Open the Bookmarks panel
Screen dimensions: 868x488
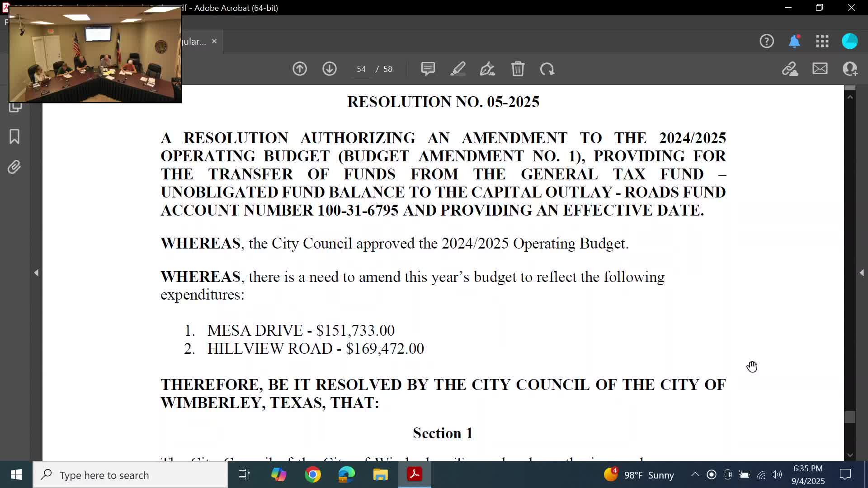click(x=14, y=136)
